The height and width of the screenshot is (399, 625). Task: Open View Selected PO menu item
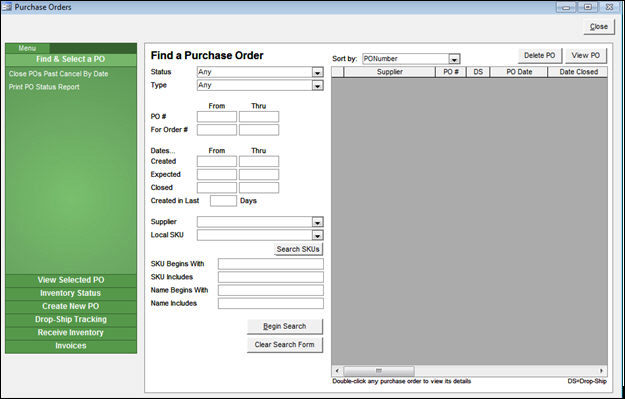point(71,280)
